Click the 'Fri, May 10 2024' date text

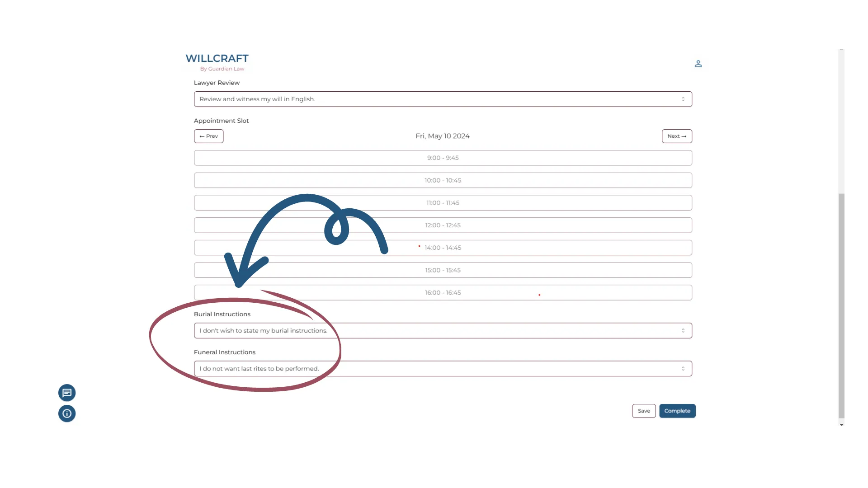[443, 136]
